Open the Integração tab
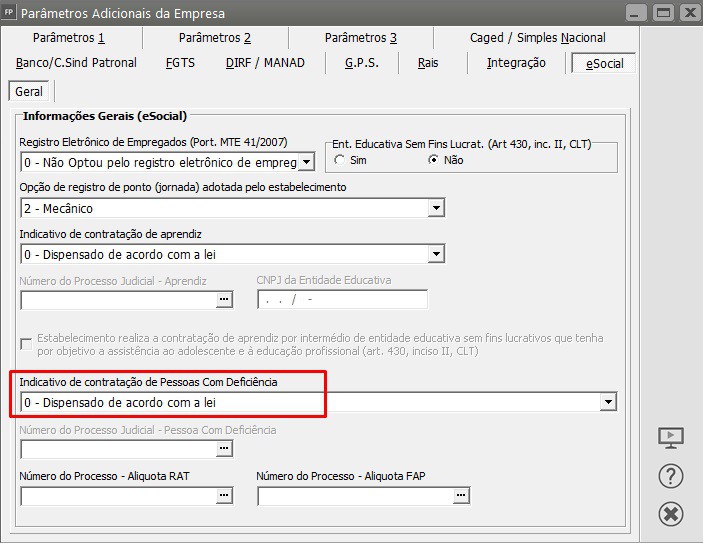This screenshot has height=543, width=703. (516, 63)
